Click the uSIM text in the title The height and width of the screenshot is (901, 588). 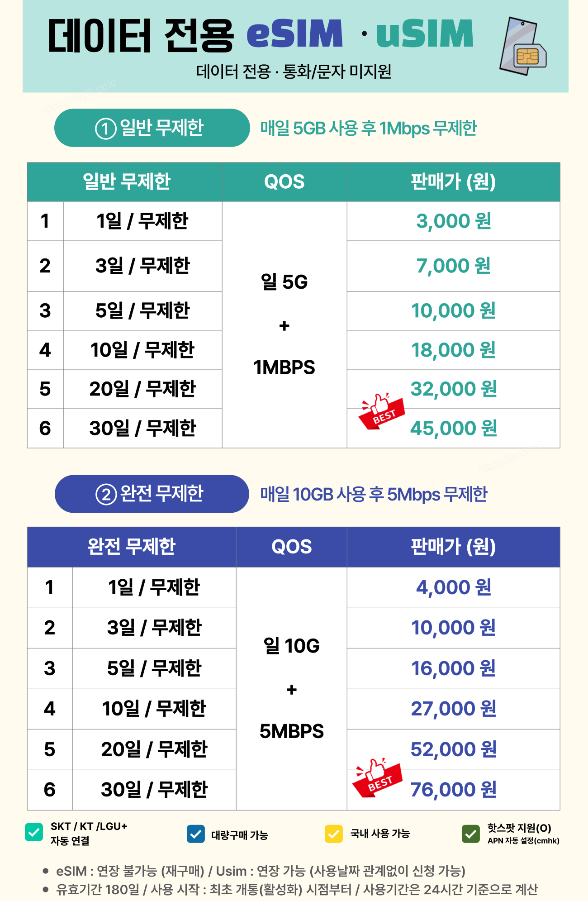(x=425, y=34)
